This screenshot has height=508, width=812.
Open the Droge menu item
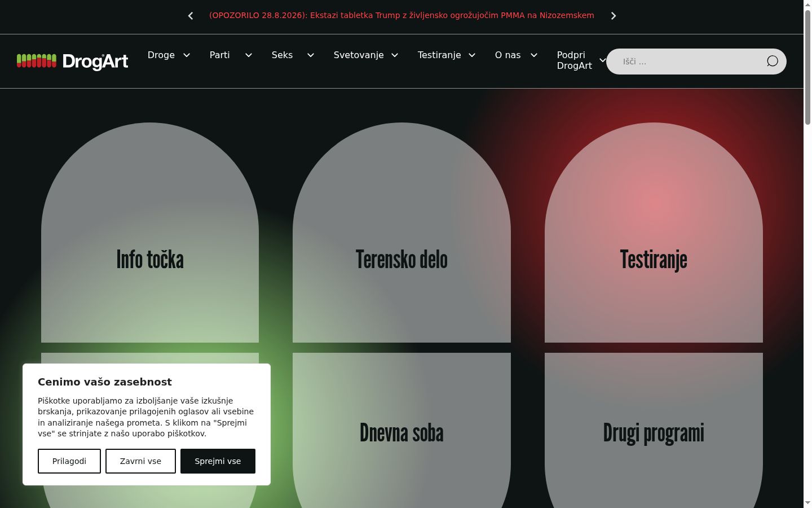[x=161, y=55]
